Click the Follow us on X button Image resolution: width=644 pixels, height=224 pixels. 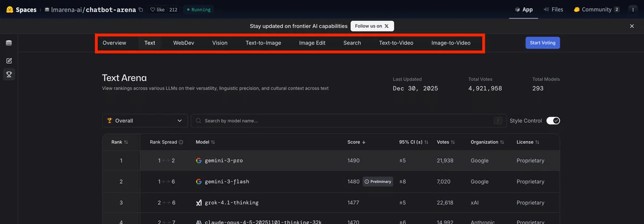point(372,26)
